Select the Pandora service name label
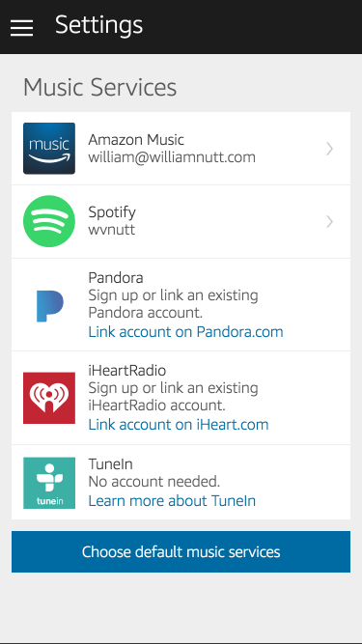Screen dimensions: 362x644 [116, 278]
